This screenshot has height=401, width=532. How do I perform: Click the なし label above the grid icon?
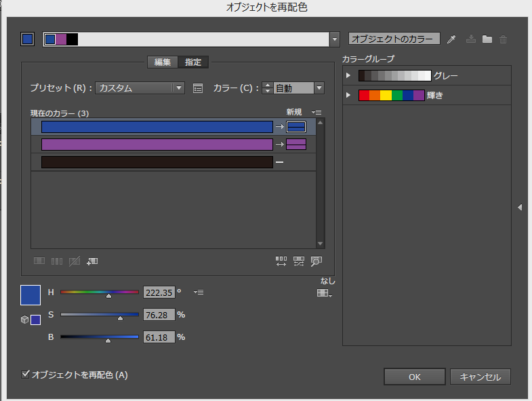328,281
